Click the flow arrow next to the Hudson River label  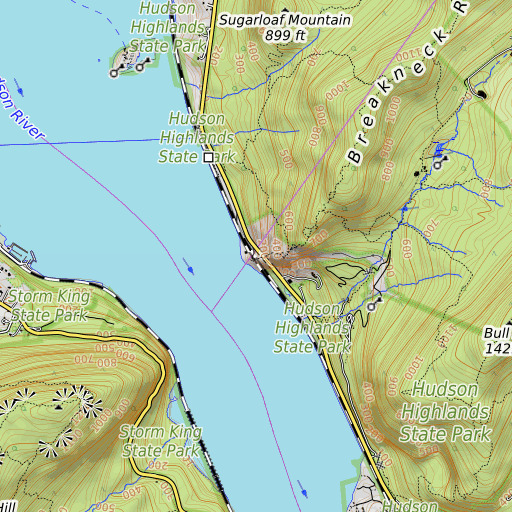[x=19, y=88]
